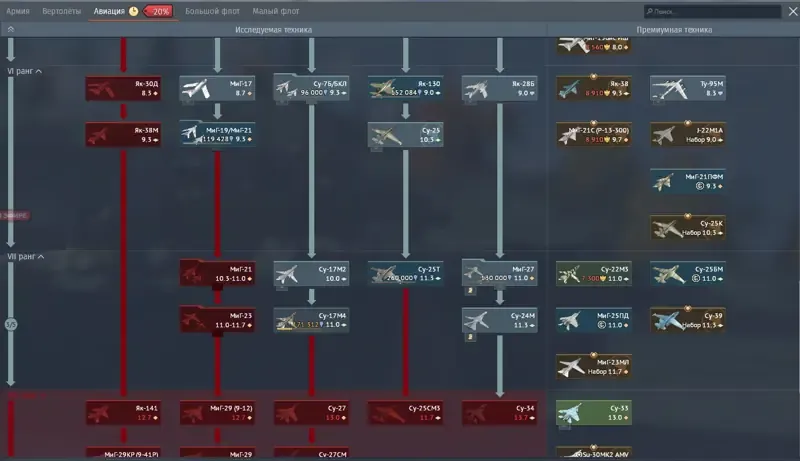
Task: Click the Су-33 fighter icon
Action: coord(569,413)
